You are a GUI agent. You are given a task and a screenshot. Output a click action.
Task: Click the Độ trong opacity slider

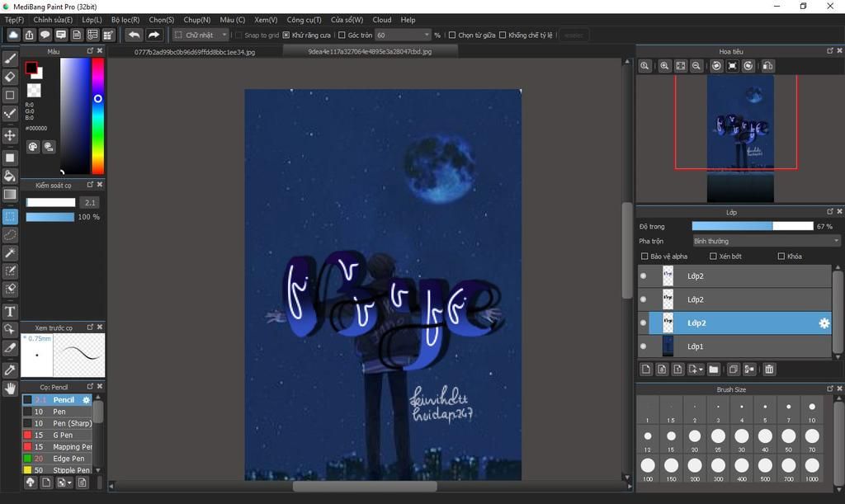[x=752, y=226]
